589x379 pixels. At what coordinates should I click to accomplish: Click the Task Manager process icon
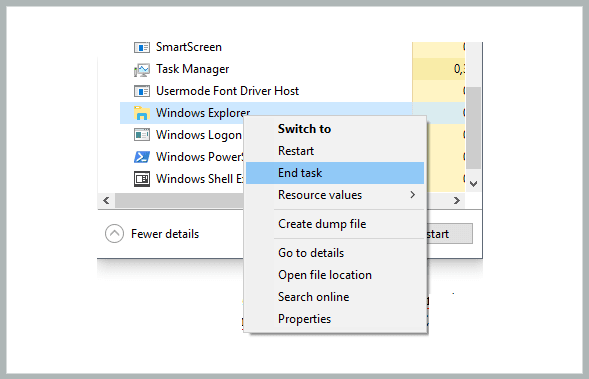(x=142, y=69)
